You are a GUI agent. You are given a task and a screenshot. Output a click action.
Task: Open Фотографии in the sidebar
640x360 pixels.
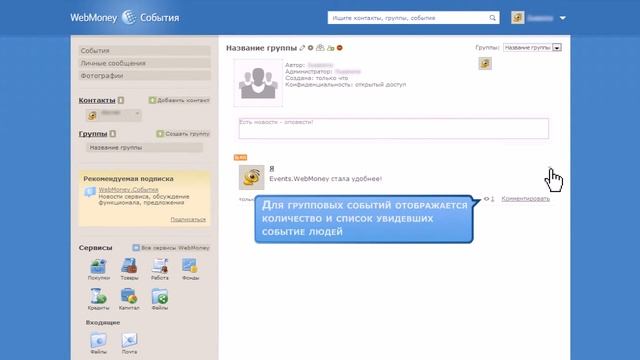pyautogui.click(x=144, y=76)
